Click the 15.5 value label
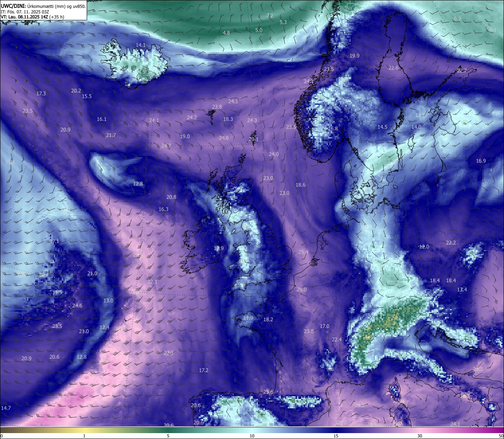 pyautogui.click(x=87, y=96)
